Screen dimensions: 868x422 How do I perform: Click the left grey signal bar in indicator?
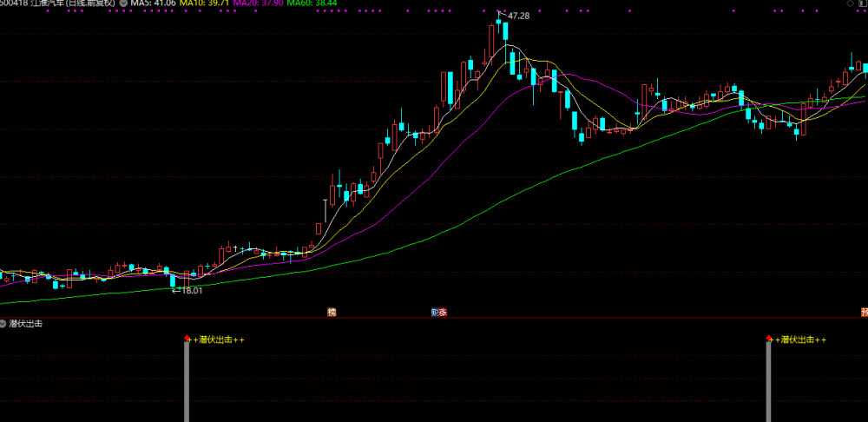[187, 381]
